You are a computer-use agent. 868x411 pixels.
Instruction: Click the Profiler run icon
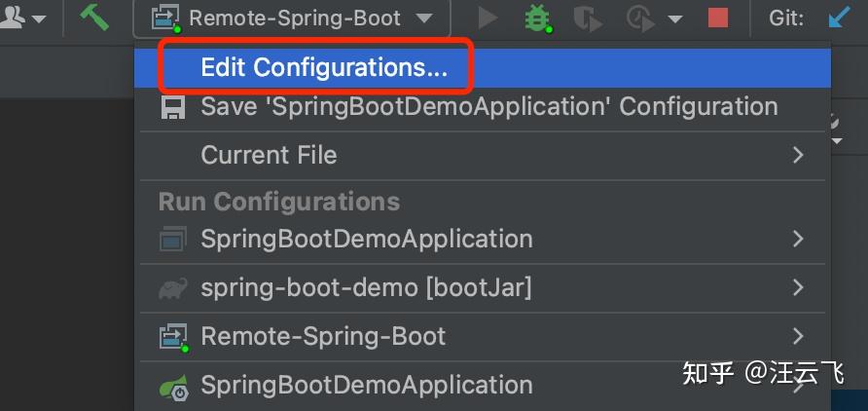641,19
